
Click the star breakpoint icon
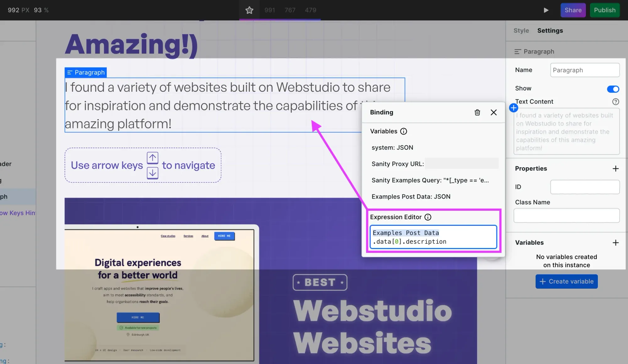click(x=249, y=10)
